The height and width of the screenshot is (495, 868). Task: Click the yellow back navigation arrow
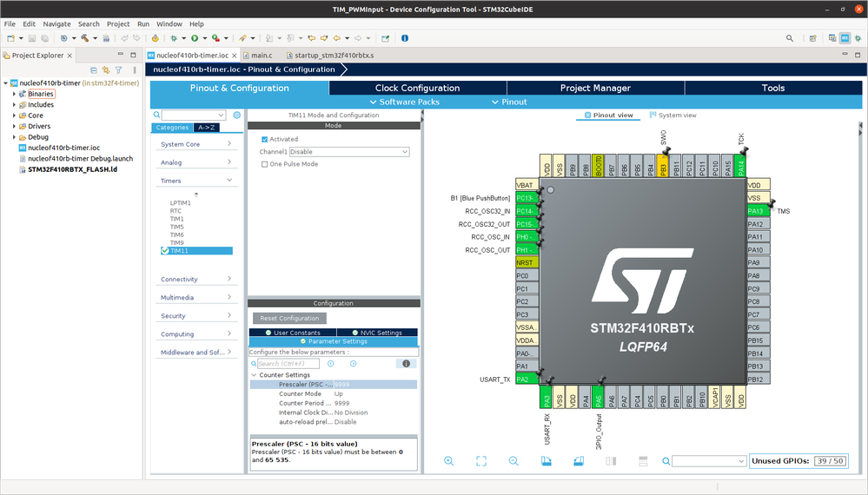tap(337, 38)
